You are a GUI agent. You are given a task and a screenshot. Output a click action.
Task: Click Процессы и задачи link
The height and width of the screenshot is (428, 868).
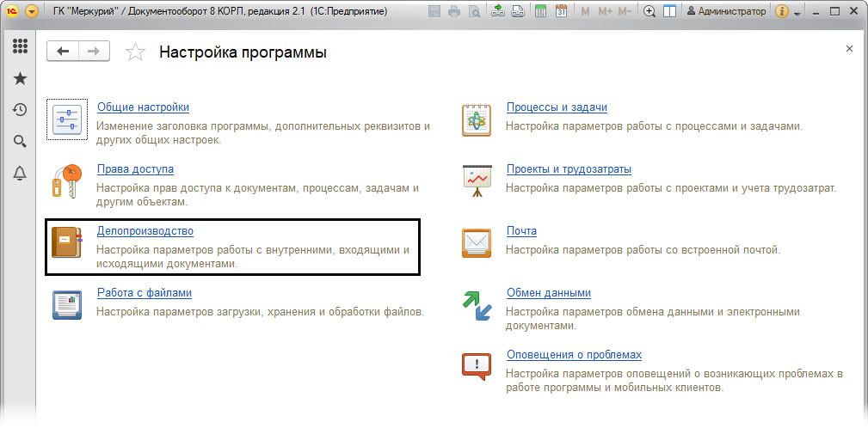coord(557,107)
